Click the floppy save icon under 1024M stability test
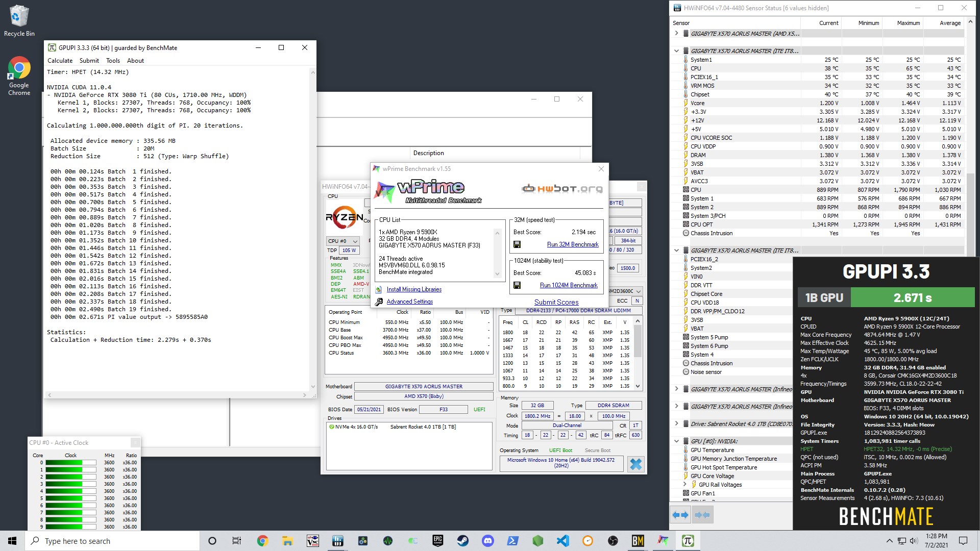980x551 pixels. click(x=517, y=285)
